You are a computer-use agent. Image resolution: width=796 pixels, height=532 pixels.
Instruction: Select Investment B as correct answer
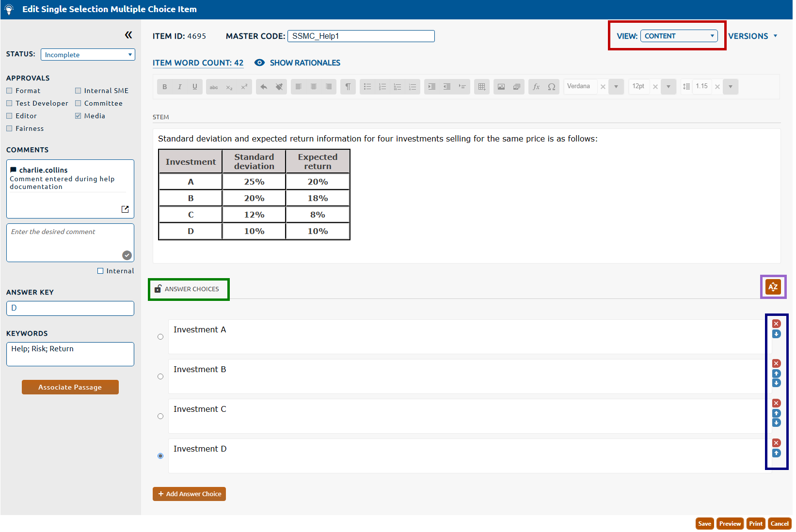pyautogui.click(x=160, y=376)
